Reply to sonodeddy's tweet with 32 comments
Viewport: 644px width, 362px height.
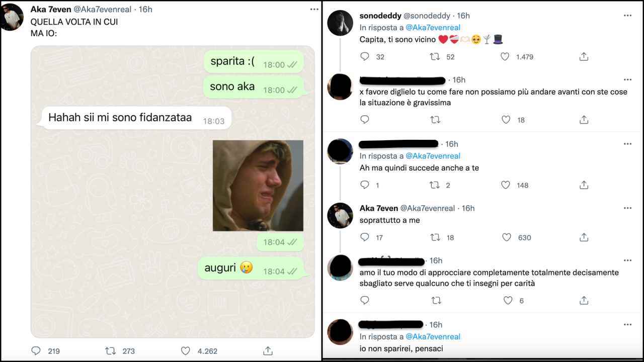(x=365, y=57)
